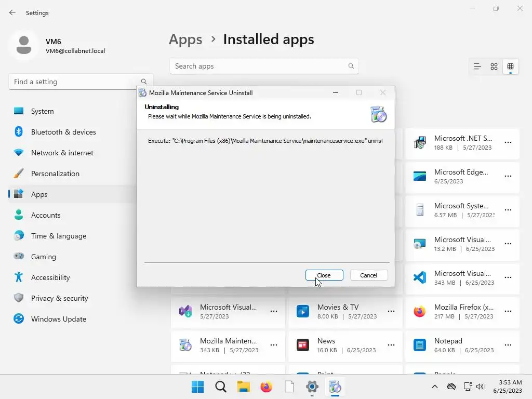
Task: Click the Visual Studio Code icon (343 MB)
Action: pos(420,277)
